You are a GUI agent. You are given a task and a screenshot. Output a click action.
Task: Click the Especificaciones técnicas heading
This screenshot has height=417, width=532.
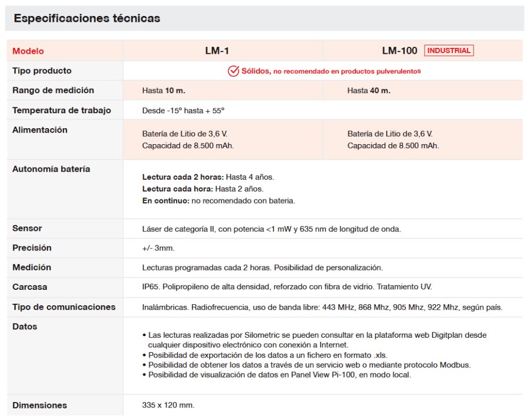pyautogui.click(x=87, y=19)
